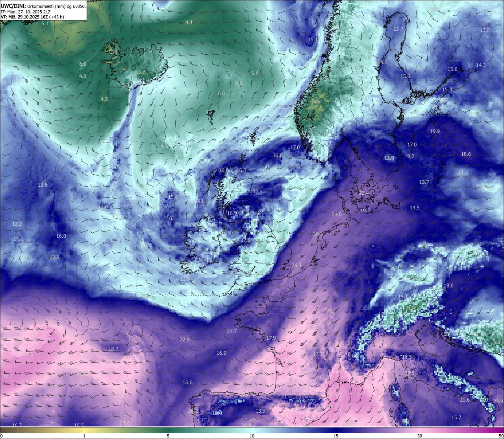This screenshot has width=504, height=439.
Task: Click the 19.9 value label
Action: 435,132
